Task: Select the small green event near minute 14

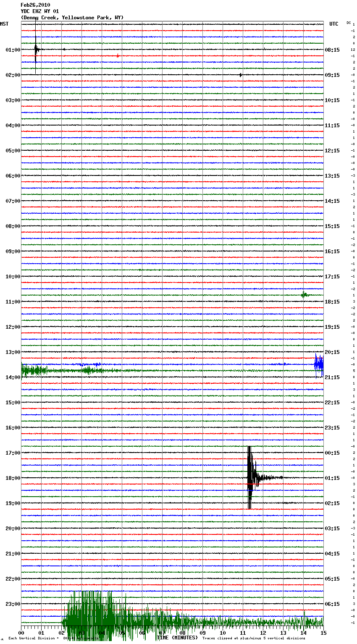Action: [x=304, y=295]
